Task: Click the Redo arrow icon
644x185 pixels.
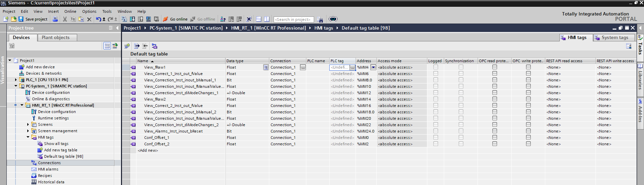Action: point(110,19)
